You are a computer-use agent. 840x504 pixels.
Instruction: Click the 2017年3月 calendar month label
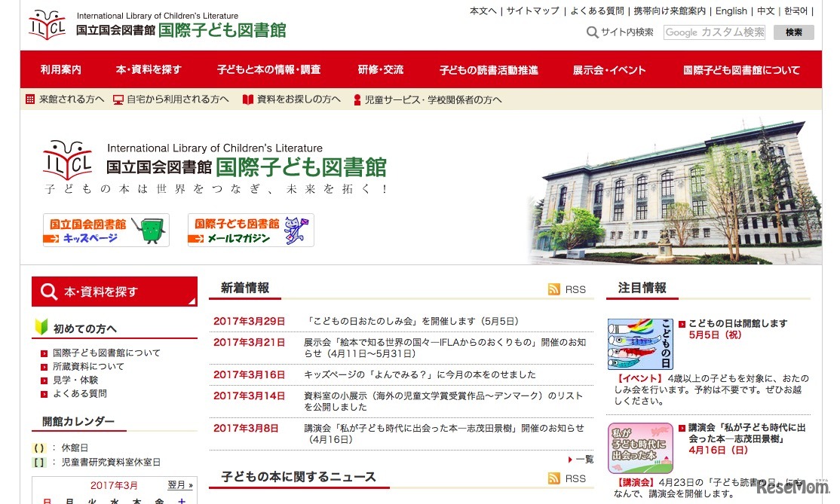[x=114, y=485]
